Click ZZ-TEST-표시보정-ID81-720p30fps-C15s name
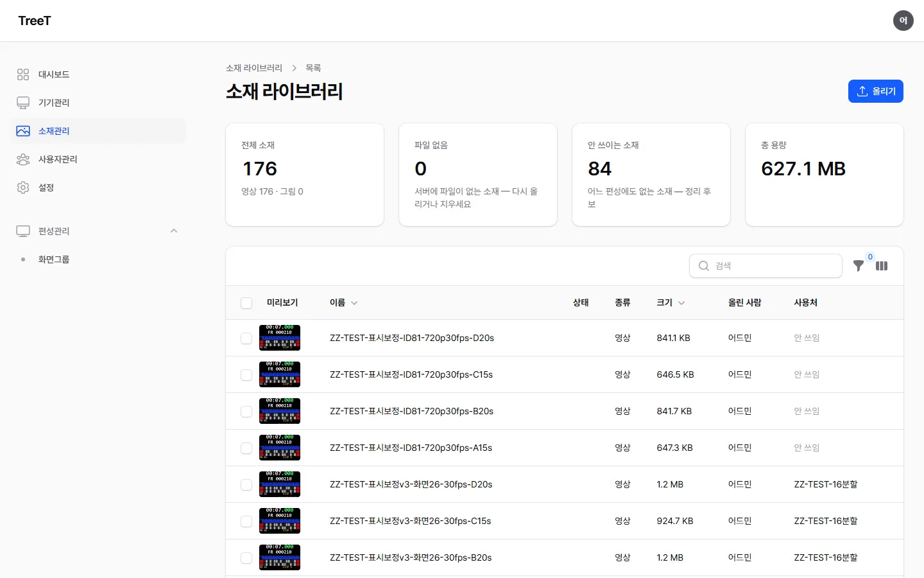924x578 pixels. coord(411,375)
